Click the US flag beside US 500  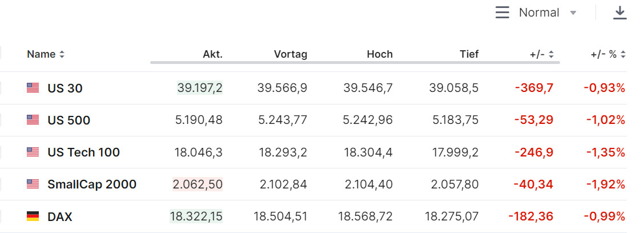[x=33, y=120]
